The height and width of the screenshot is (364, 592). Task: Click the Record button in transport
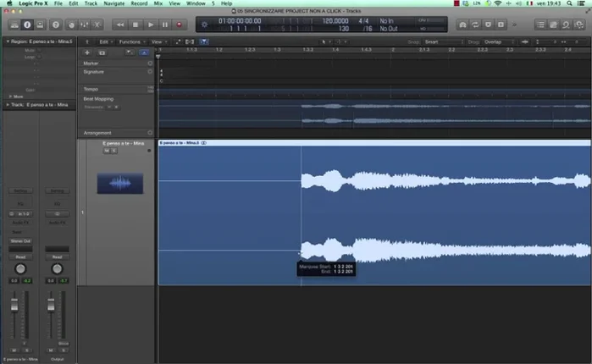(x=179, y=25)
